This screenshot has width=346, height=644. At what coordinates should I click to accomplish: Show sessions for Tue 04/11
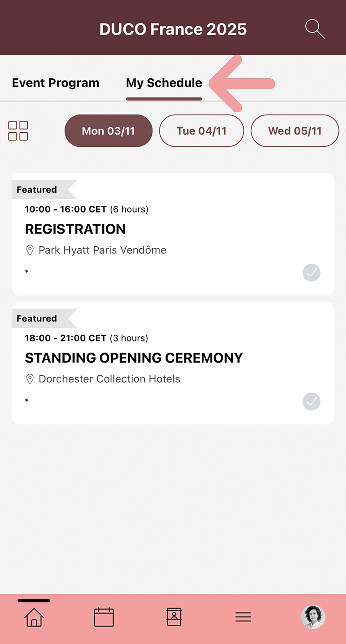202,131
